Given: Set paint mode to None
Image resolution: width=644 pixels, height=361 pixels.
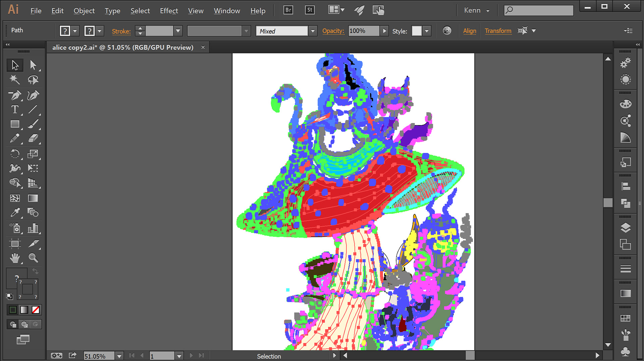Looking at the screenshot, I should (x=36, y=310).
